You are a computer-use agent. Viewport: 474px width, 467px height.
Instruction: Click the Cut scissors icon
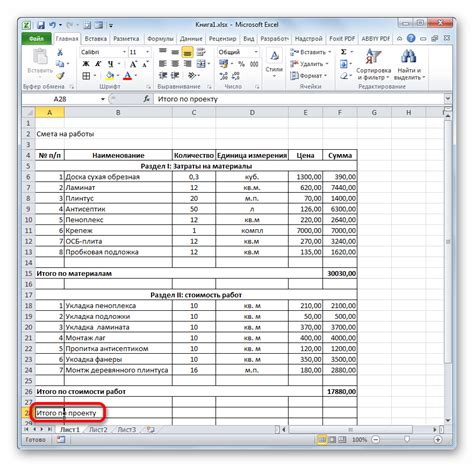(60, 52)
